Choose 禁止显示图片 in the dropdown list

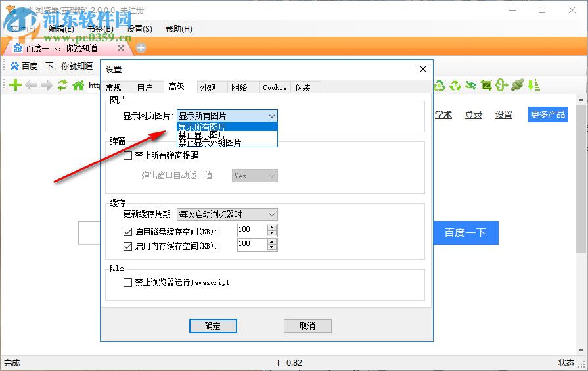click(227, 134)
